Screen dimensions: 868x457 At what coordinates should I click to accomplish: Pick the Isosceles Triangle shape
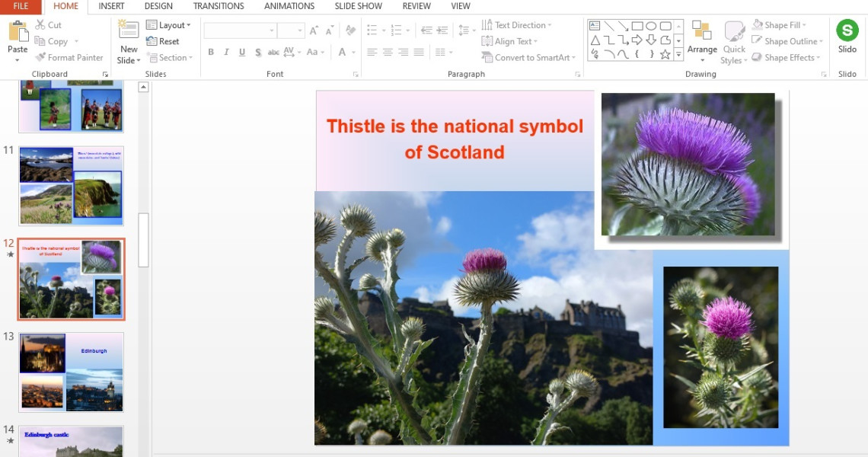(595, 40)
